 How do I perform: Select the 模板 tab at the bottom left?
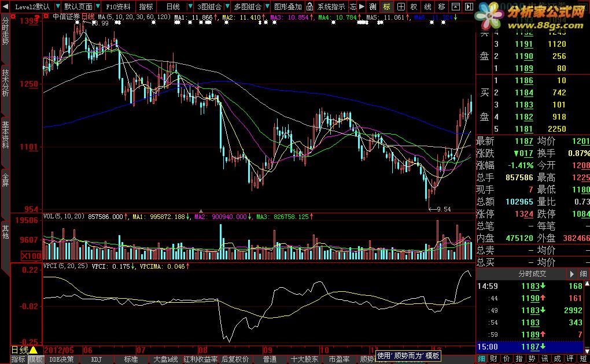[x=35, y=359]
